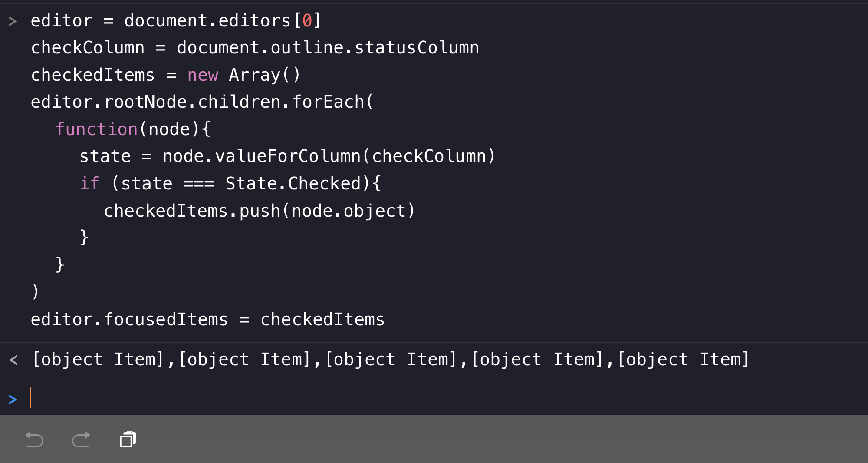Image resolution: width=868 pixels, height=463 pixels.
Task: Click the line 'editor = document.editors[0]'
Action: tap(175, 21)
